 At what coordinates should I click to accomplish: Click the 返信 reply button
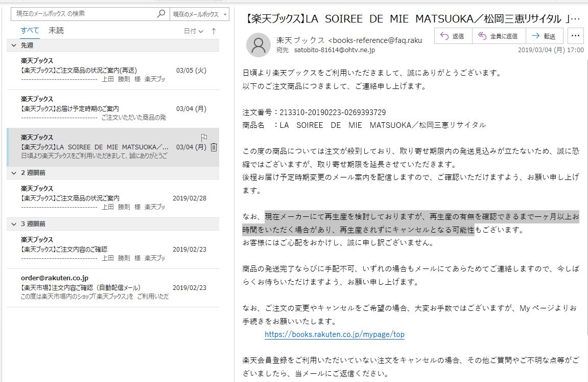tap(453, 36)
